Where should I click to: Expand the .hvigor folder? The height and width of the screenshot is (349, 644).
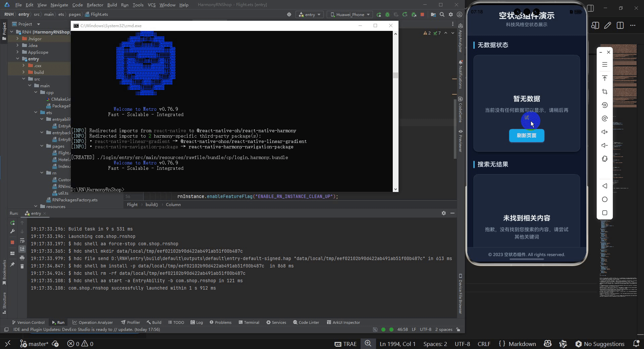(18, 39)
